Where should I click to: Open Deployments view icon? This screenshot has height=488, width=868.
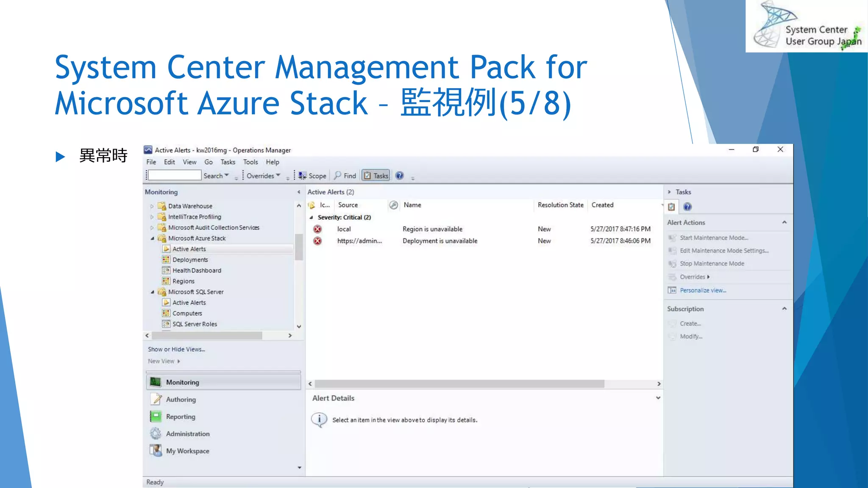tap(166, 260)
